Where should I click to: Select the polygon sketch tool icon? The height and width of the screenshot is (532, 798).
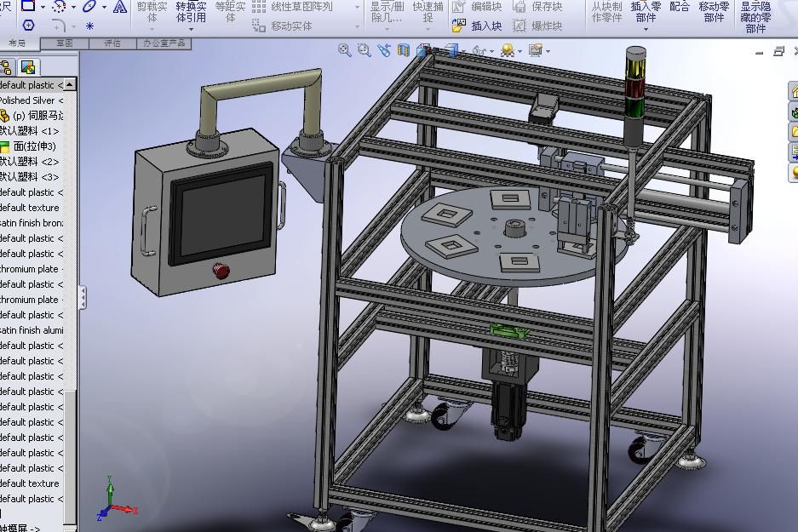point(28,26)
